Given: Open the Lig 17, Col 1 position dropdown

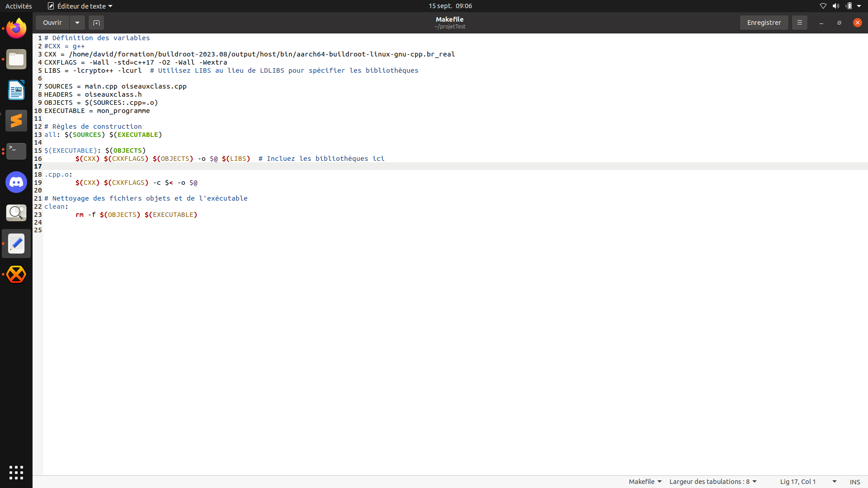Looking at the screenshot, I should tap(808, 482).
